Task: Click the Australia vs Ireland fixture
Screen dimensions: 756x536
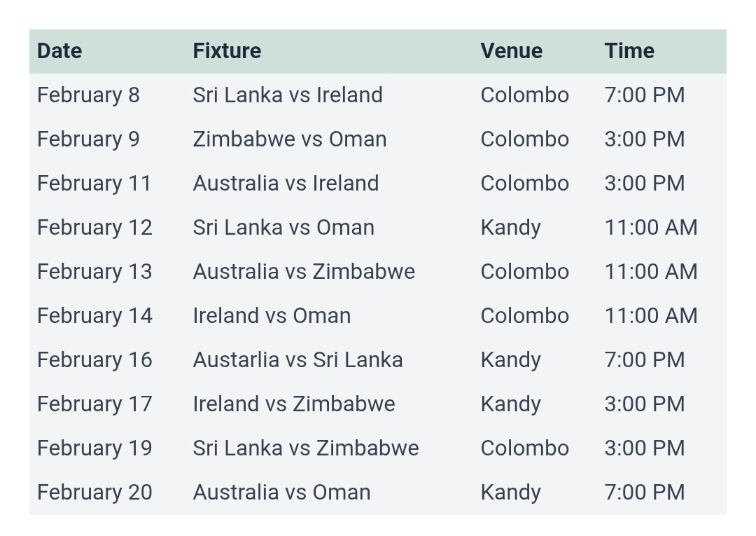Action: coord(286,184)
